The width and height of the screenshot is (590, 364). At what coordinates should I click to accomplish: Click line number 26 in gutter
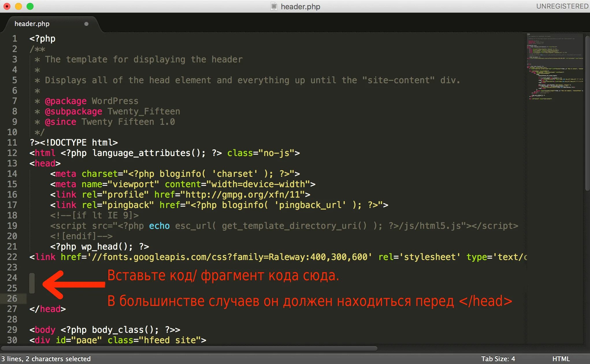(12, 298)
